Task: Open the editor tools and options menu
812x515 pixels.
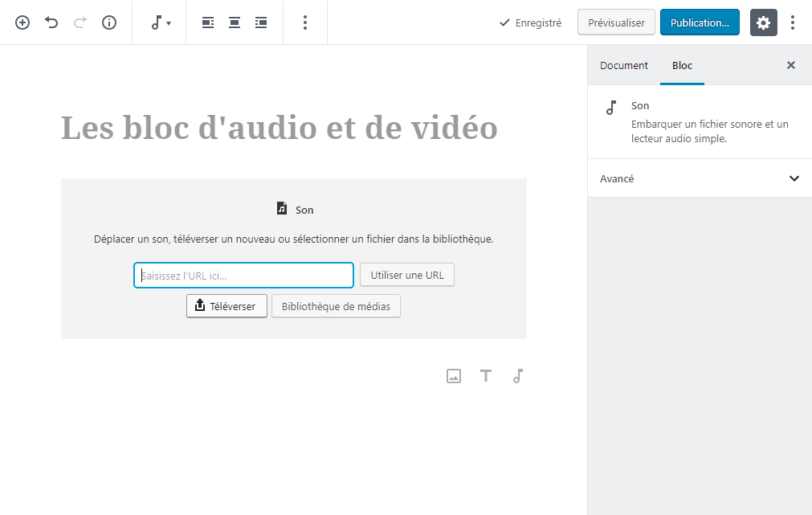Action: pos(793,22)
